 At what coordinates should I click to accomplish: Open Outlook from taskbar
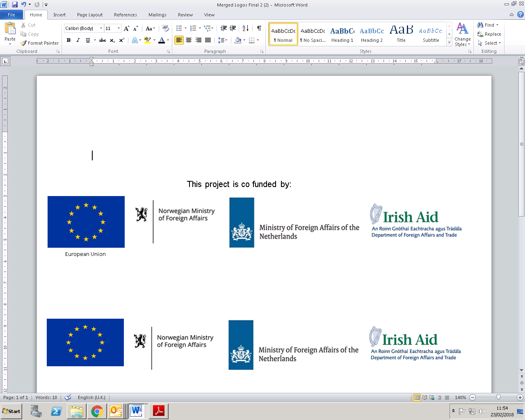tap(116, 411)
